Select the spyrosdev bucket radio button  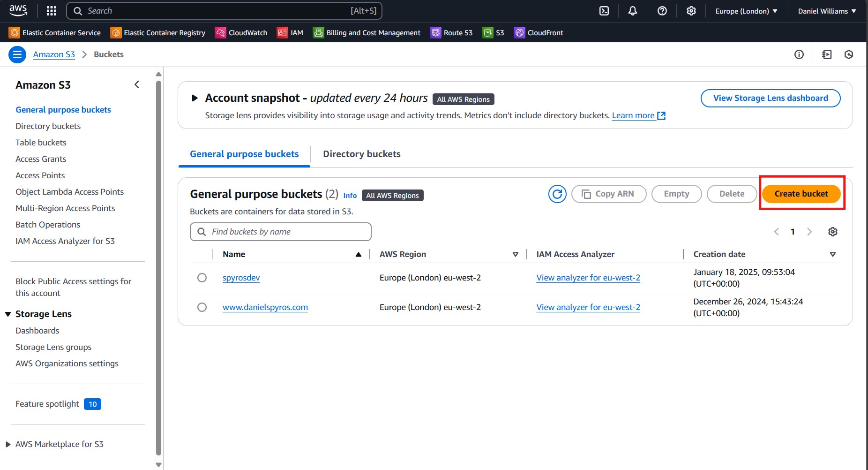(x=202, y=278)
